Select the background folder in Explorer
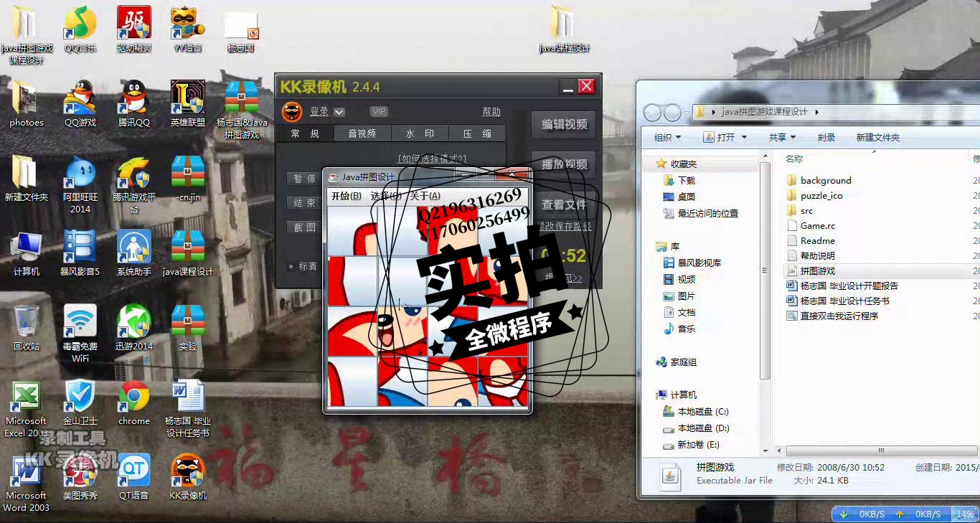The height and width of the screenshot is (523, 980). pos(818,180)
